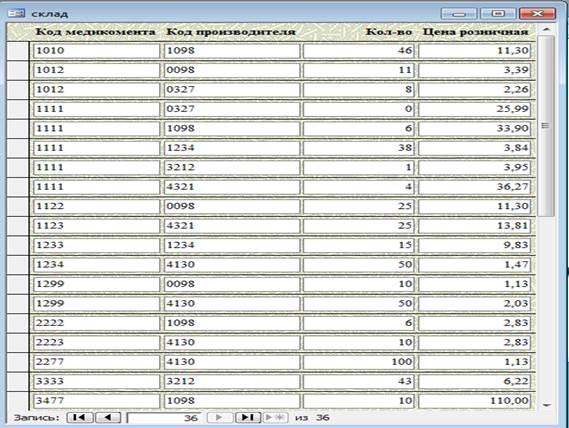Click price field 1,47

tap(475, 265)
